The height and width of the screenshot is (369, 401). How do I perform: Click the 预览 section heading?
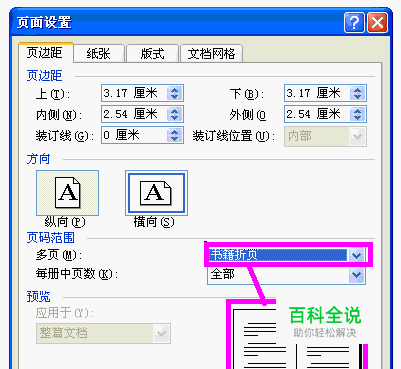coord(38,297)
